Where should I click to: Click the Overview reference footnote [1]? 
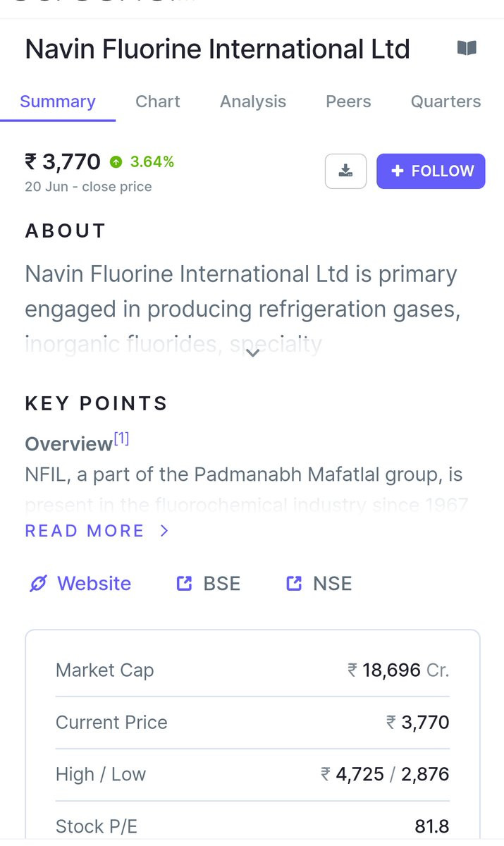121,439
